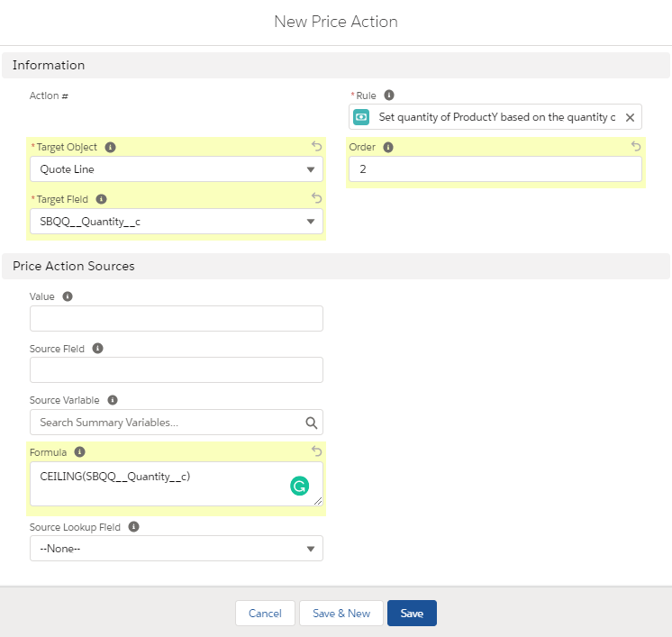Click the price rule icon in the Rule field
The height and width of the screenshot is (637, 672).
coord(361,117)
